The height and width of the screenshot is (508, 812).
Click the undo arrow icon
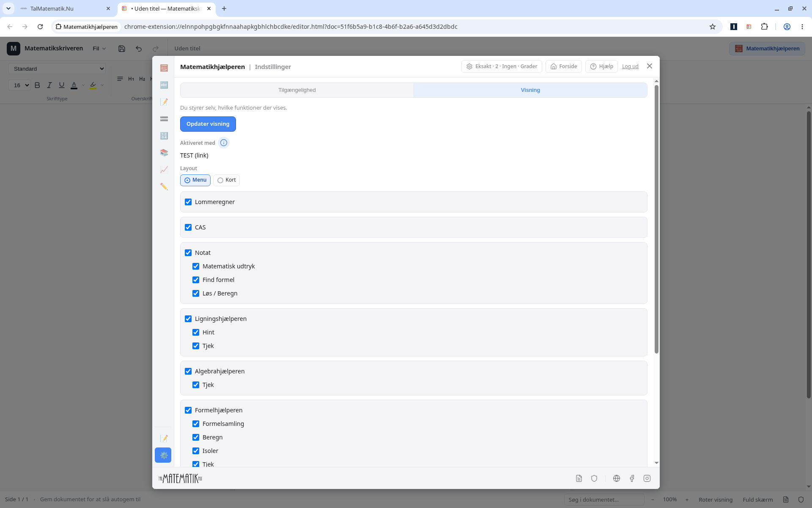click(x=139, y=49)
